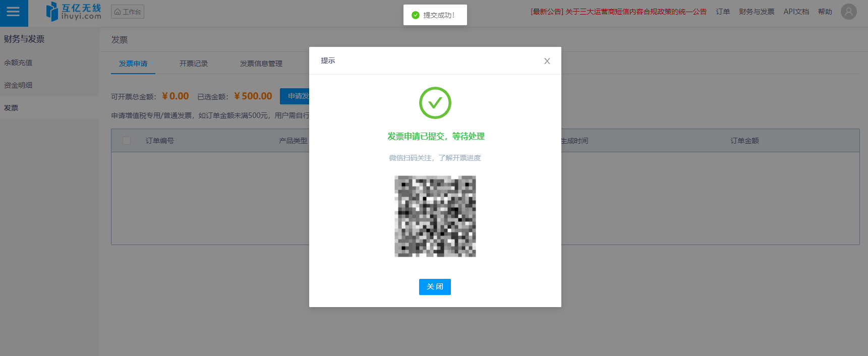Open the 发票信息管理 tab
This screenshot has width=868, height=356.
(261, 64)
